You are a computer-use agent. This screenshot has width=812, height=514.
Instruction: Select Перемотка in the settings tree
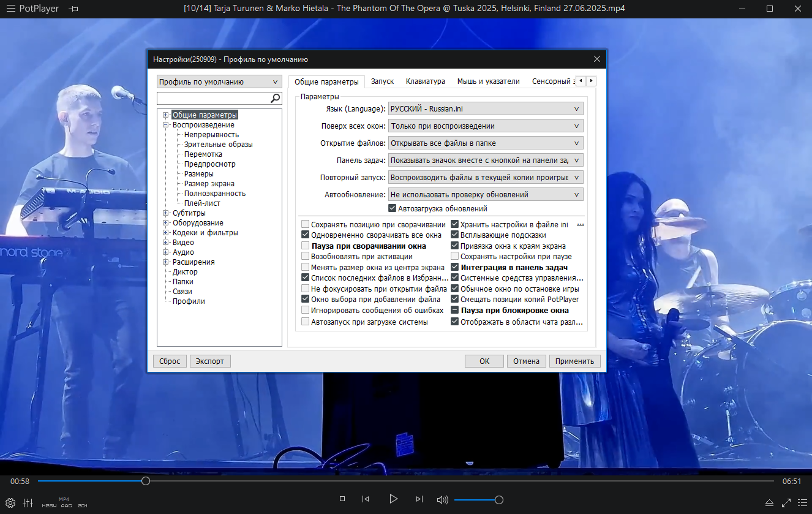point(203,154)
